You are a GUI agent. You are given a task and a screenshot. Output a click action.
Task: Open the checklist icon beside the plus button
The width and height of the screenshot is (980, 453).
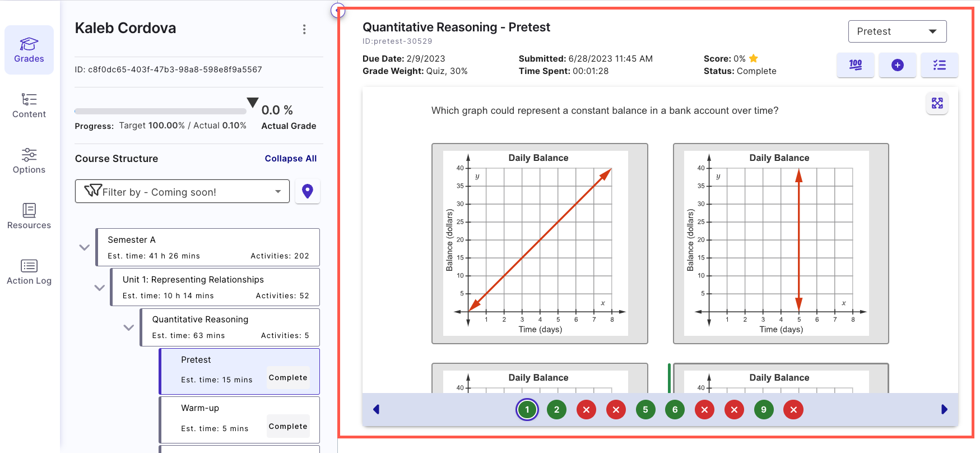[940, 65]
